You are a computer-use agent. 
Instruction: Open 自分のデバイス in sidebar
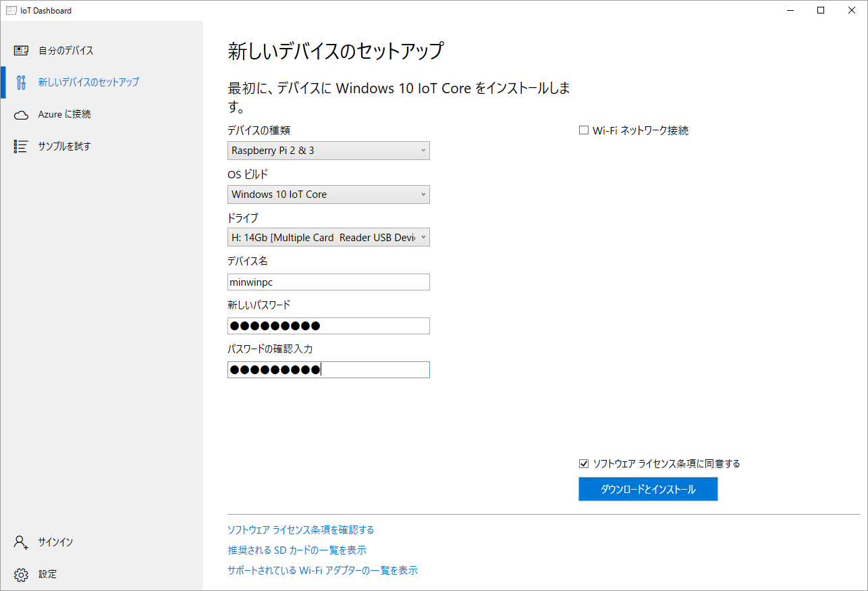pyautogui.click(x=101, y=51)
